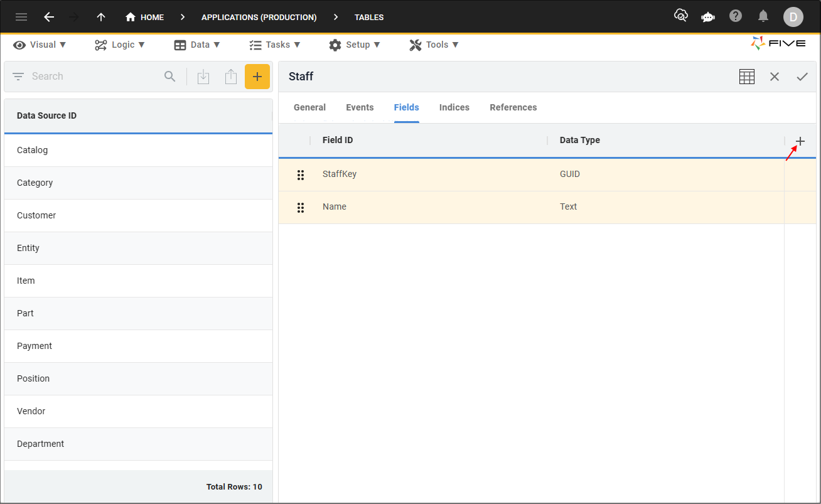Grab the Name row drag handle
This screenshot has height=504, width=821.
(301, 207)
